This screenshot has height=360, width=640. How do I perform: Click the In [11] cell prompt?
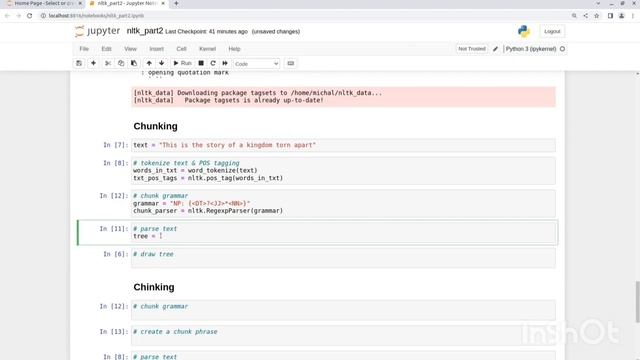click(113, 229)
